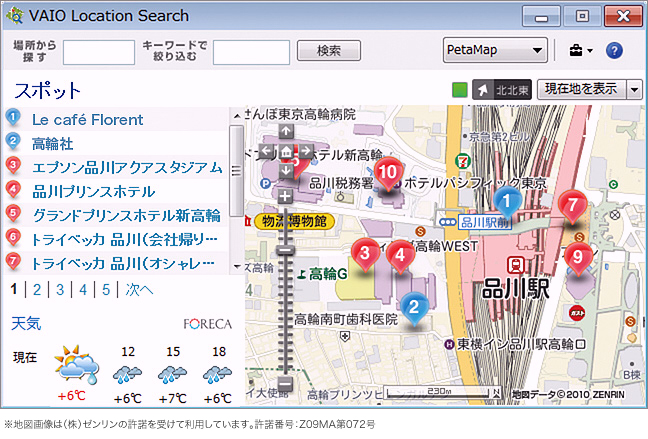Zoom in with the plus button
Image resolution: width=648 pixels, height=439 pixels.
click(x=286, y=196)
